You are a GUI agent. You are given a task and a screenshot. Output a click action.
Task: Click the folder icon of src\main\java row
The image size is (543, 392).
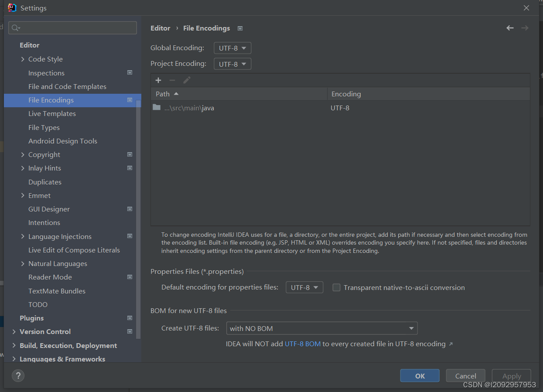pyautogui.click(x=157, y=107)
